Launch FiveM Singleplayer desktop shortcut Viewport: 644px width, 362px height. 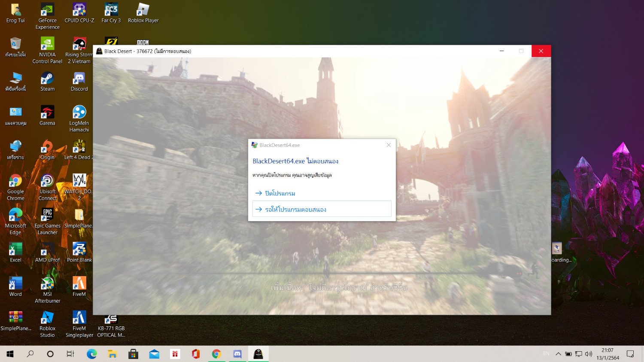click(79, 324)
